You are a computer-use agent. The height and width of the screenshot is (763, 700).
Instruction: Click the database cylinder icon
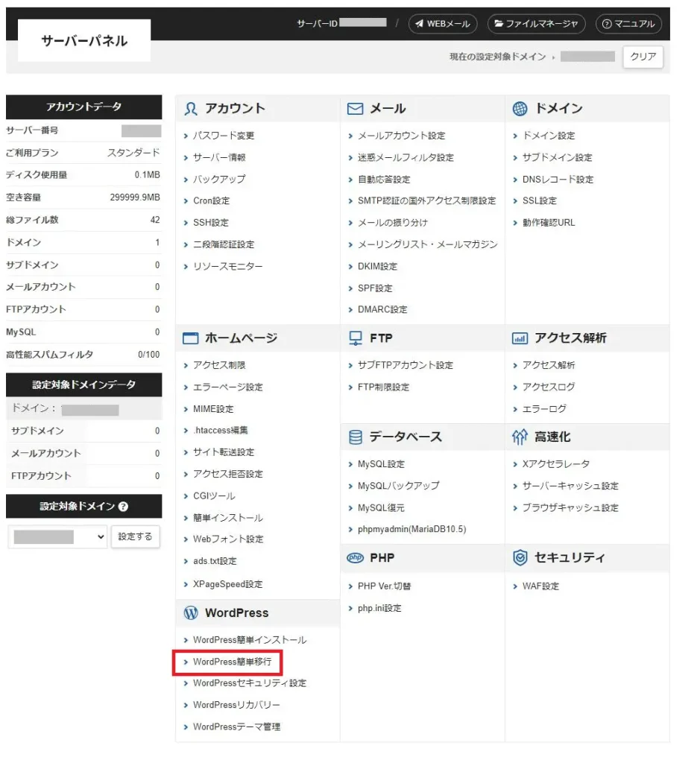356,437
